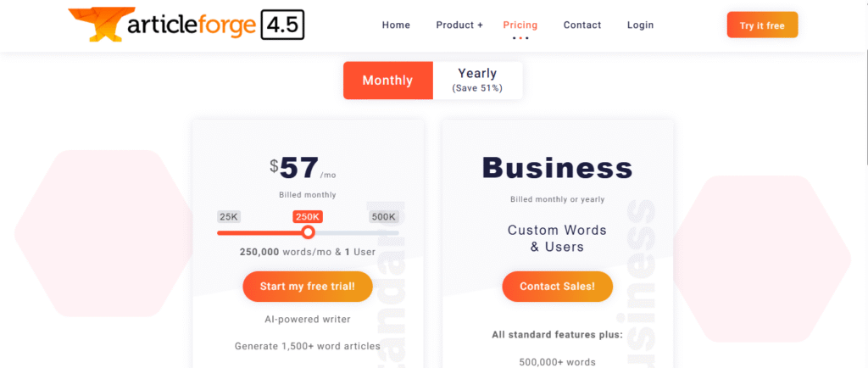868x368 pixels.
Task: Click the word-count slider handle
Action: click(309, 232)
